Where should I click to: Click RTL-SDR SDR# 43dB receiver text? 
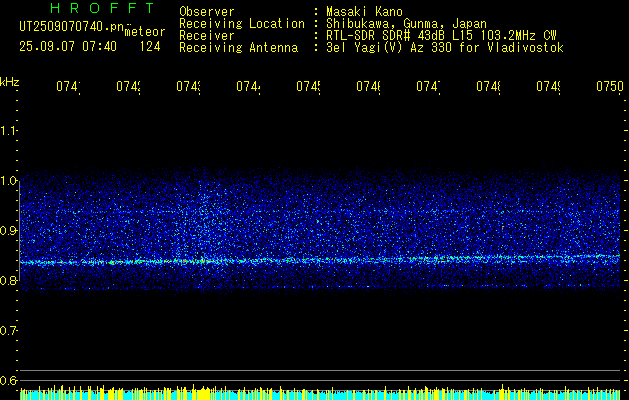[x=441, y=36]
